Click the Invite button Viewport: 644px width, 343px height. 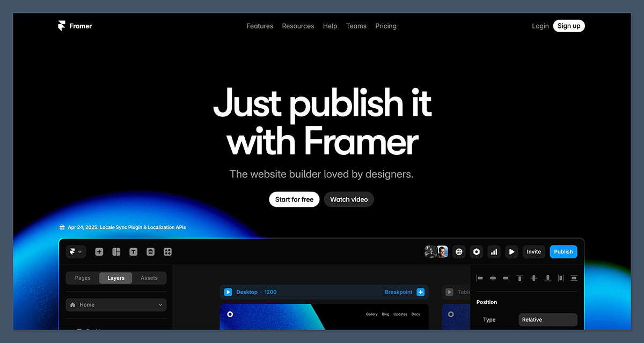point(534,252)
